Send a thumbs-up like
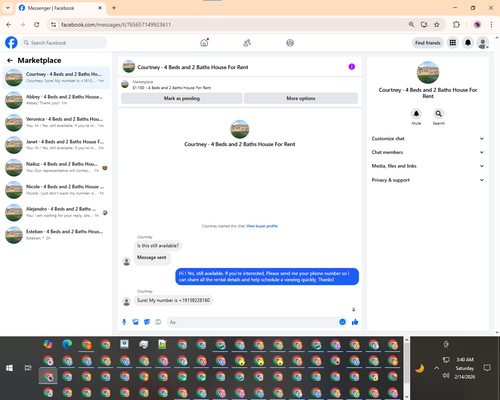 [x=355, y=322]
